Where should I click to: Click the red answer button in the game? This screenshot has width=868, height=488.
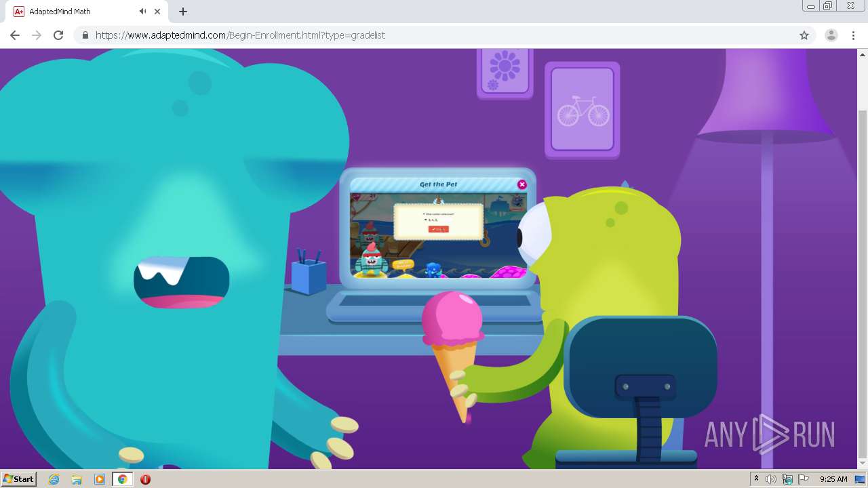[x=438, y=229]
